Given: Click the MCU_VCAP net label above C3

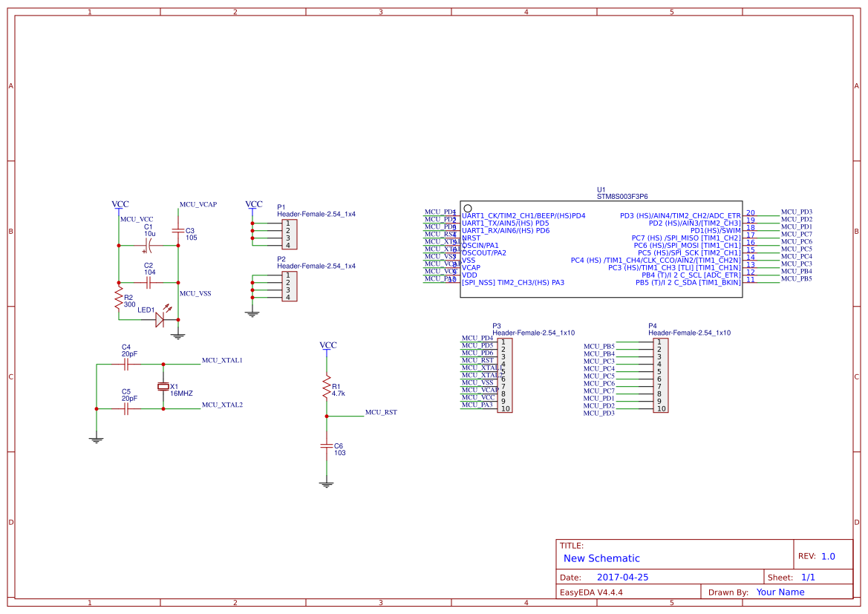Looking at the screenshot, I should pyautogui.click(x=198, y=205).
